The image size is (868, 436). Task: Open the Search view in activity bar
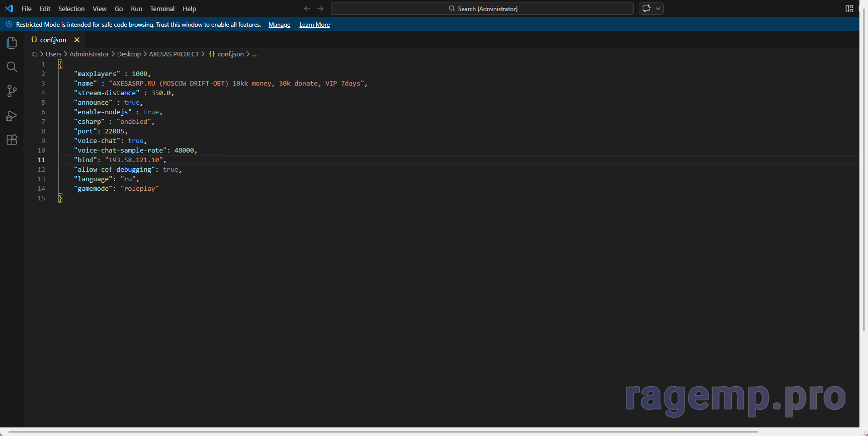tap(12, 67)
